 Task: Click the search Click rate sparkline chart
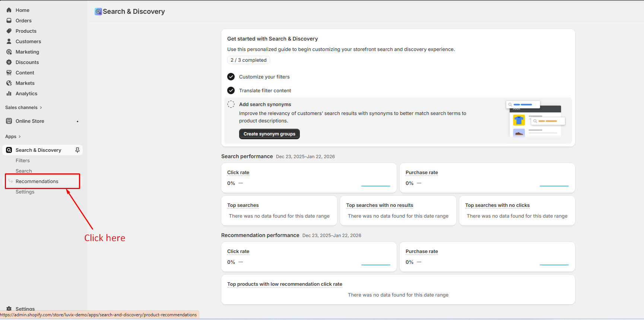tap(375, 184)
